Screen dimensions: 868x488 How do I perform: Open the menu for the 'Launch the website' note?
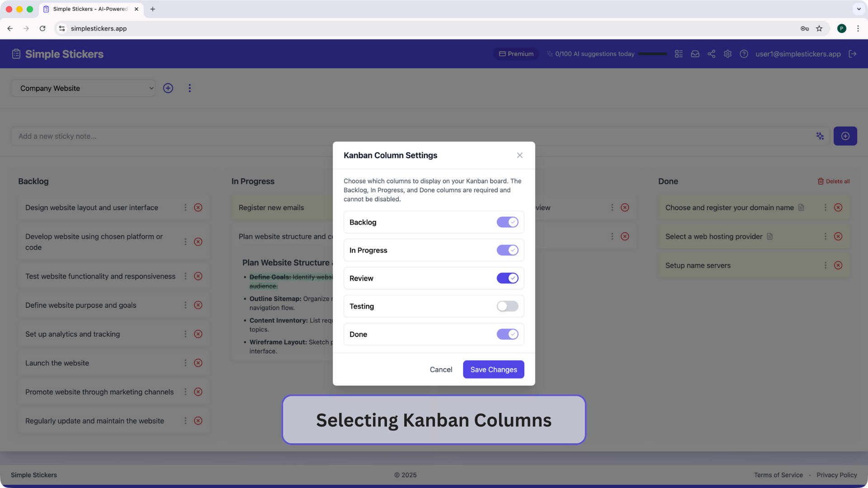[x=185, y=363]
